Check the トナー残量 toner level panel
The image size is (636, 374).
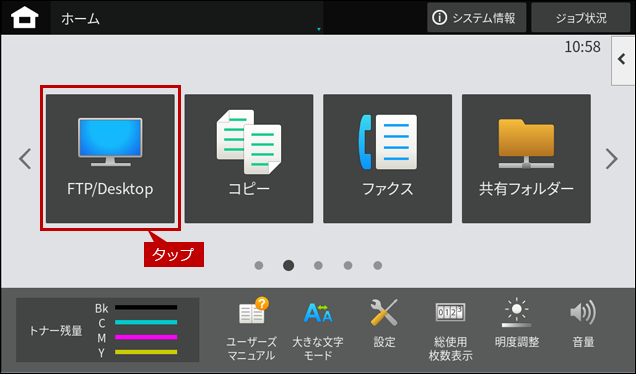(107, 330)
